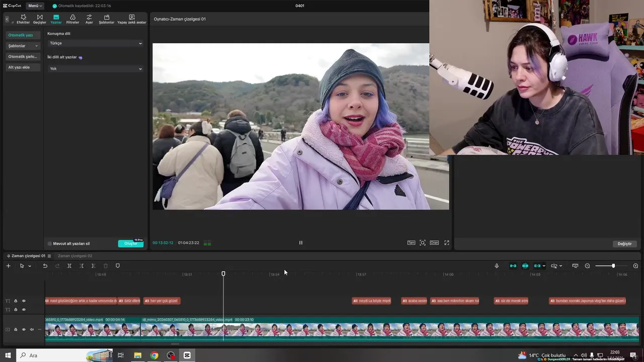Open more options for main video track
644x362 pixels.
[x=40, y=329]
